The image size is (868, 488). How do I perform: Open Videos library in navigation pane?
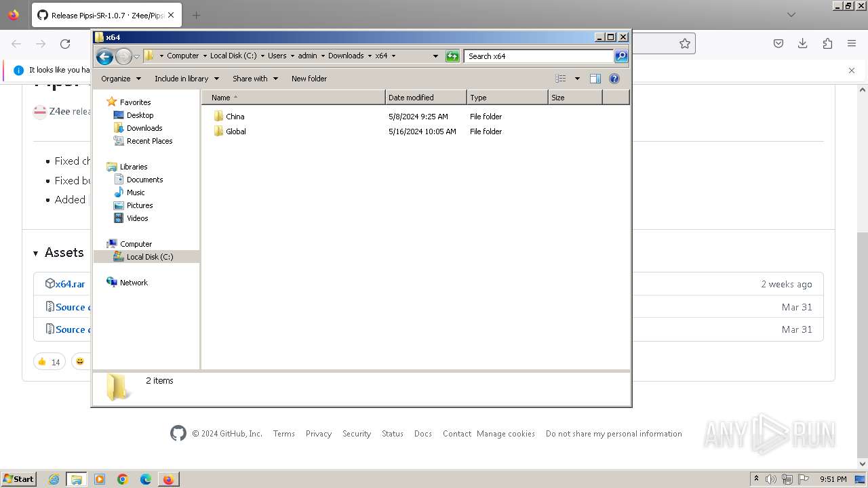(x=137, y=218)
